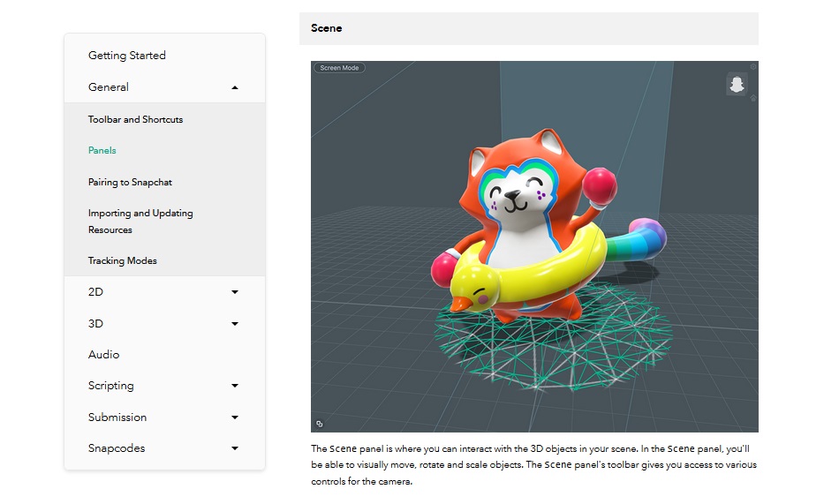Open the Getting Started page
Screen dimensions: 824x504
point(126,55)
